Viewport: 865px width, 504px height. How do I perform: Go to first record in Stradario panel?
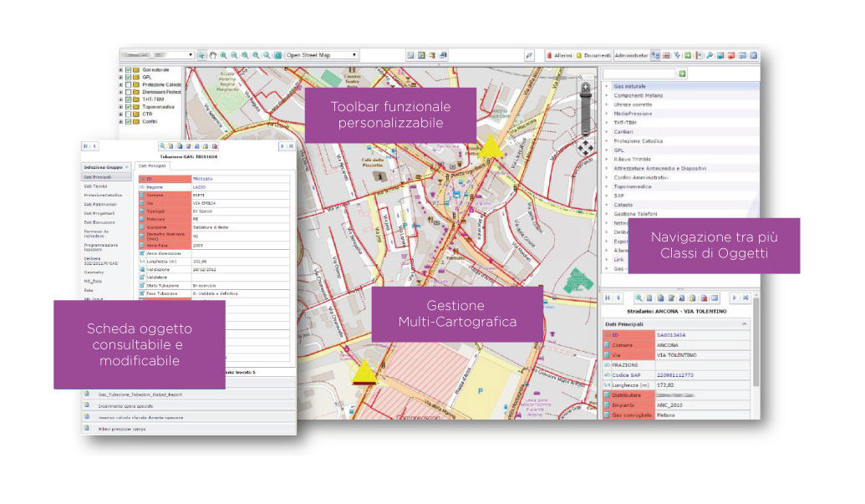point(608,298)
